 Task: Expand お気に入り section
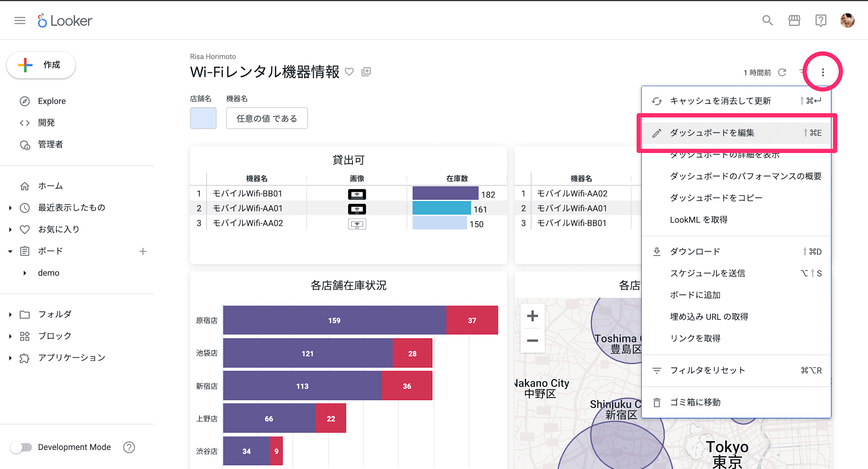click(10, 230)
